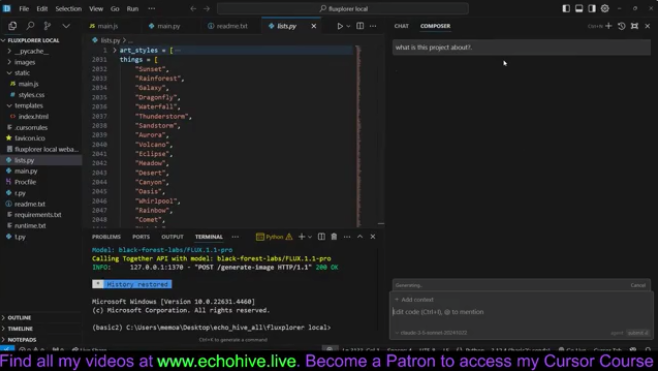658x371 pixels.
Task: Run the Python file with play icon
Action: [340, 26]
